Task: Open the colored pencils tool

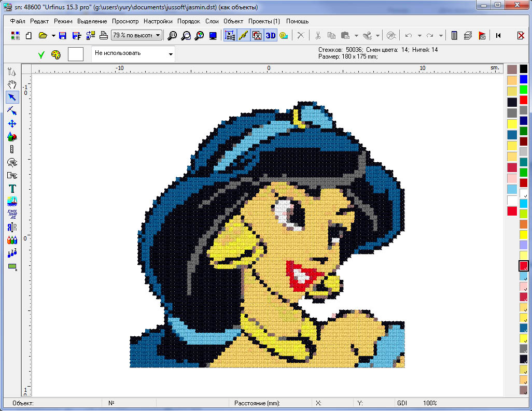Action: point(12,240)
